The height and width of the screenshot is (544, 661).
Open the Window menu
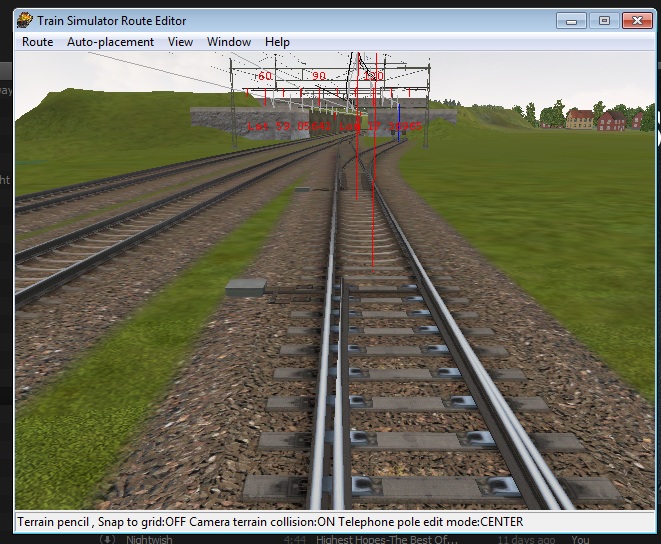(x=229, y=42)
